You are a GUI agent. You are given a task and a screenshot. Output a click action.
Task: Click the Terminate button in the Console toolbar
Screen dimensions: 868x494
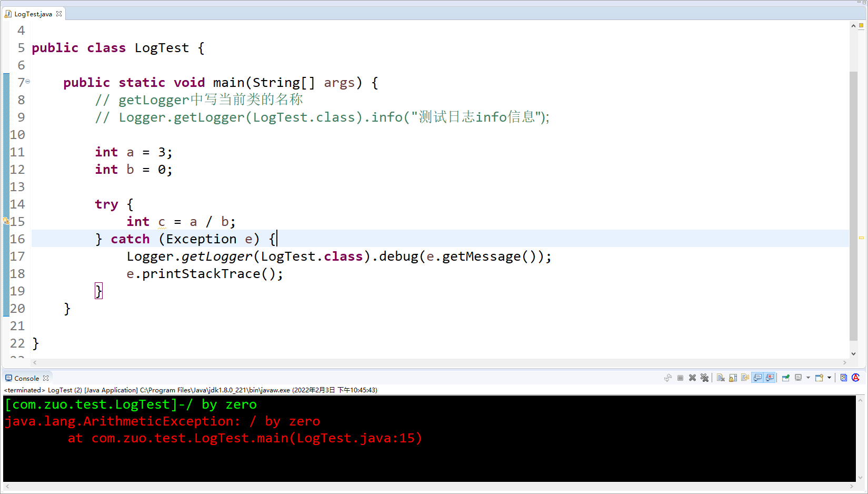coord(680,378)
